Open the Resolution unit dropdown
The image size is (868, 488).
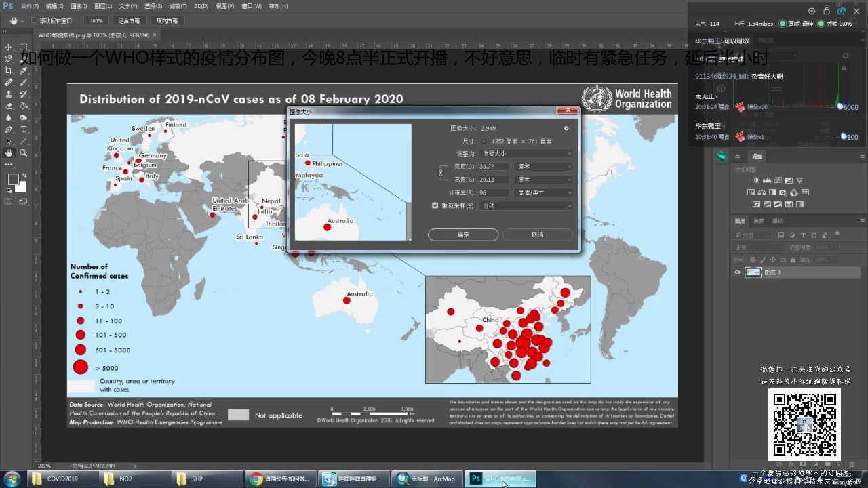544,192
